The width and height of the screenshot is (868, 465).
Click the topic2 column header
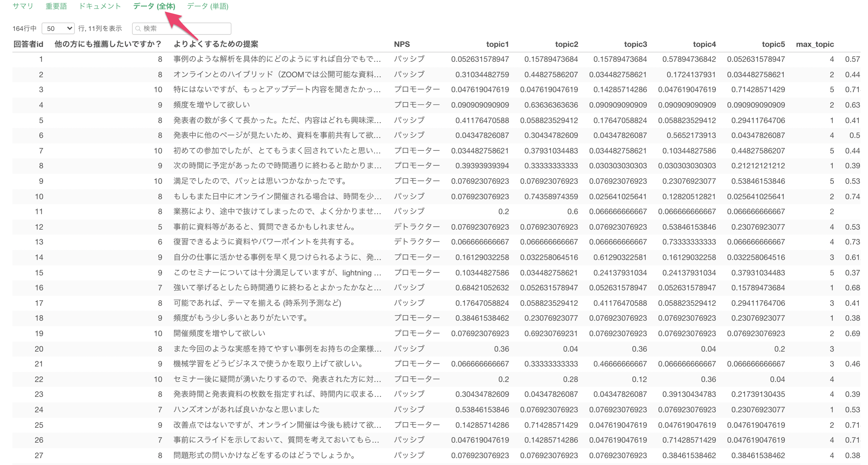pyautogui.click(x=566, y=44)
